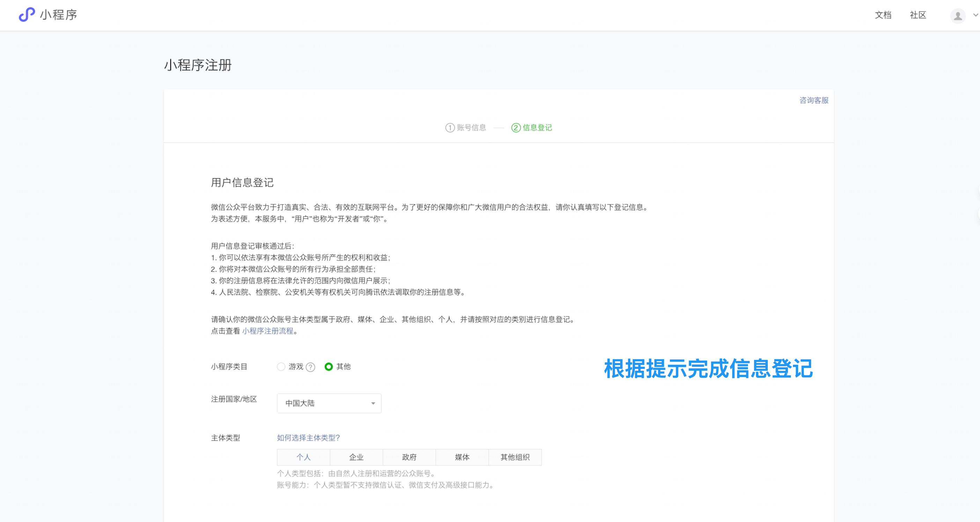
Task: Select the 游戏 radio button
Action: 281,367
